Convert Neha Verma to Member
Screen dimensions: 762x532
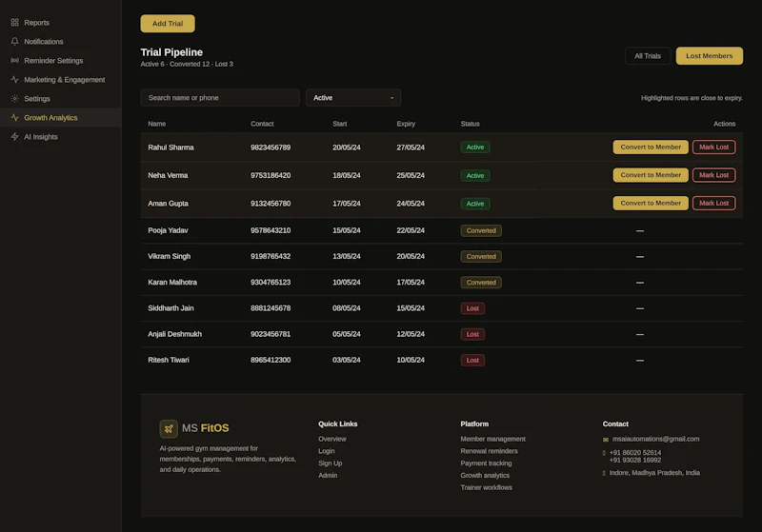click(x=651, y=175)
